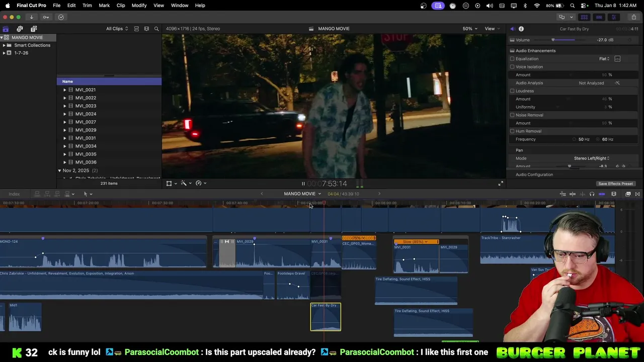Open the Transitions browser icon
The image size is (644, 362).
click(x=637, y=194)
